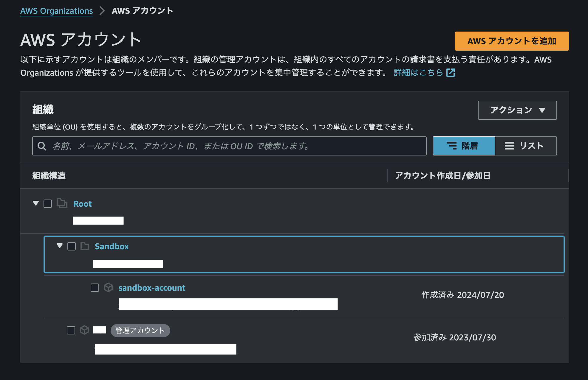
Task: Check the sandbox-account checkbox
Action: (95, 288)
